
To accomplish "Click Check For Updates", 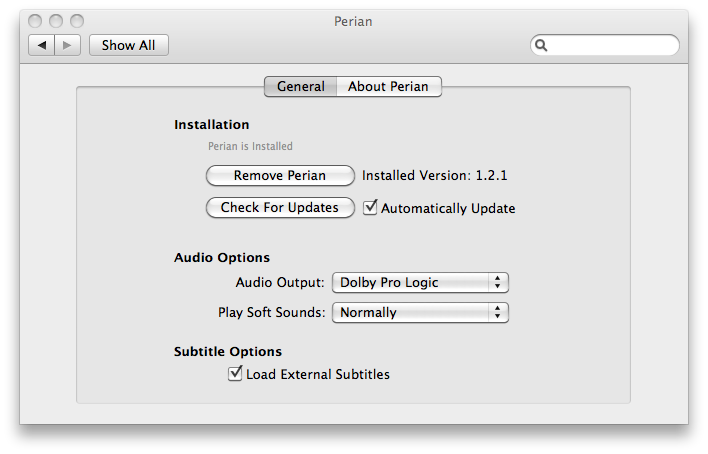I will (x=280, y=207).
